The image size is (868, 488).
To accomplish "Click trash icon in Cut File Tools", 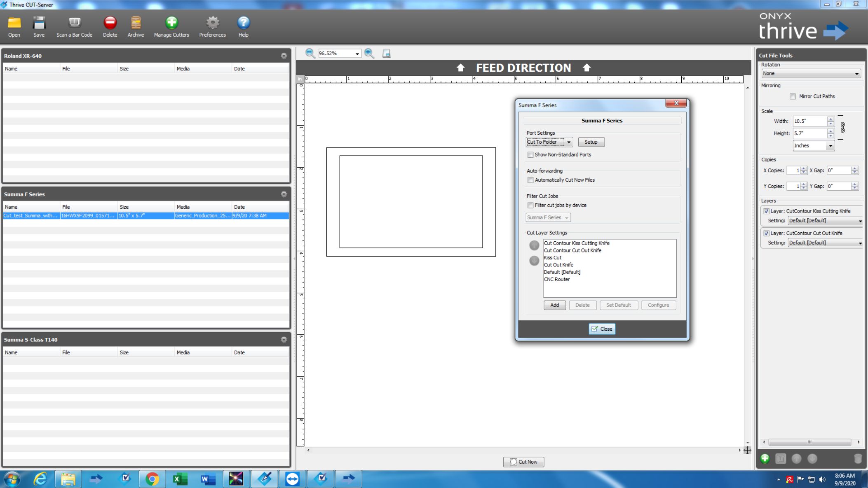I will tap(858, 458).
